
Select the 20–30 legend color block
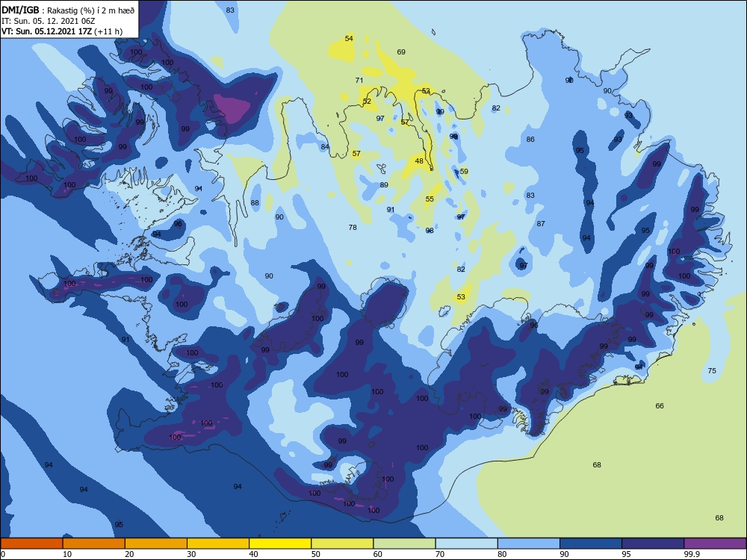point(156,544)
